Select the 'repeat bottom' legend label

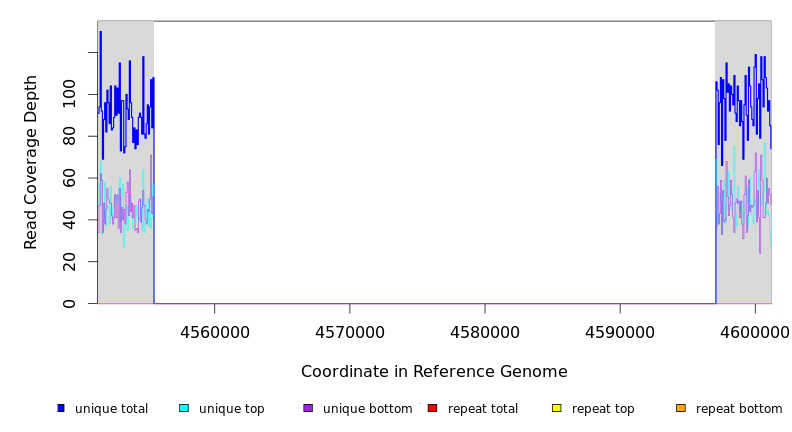click(739, 409)
